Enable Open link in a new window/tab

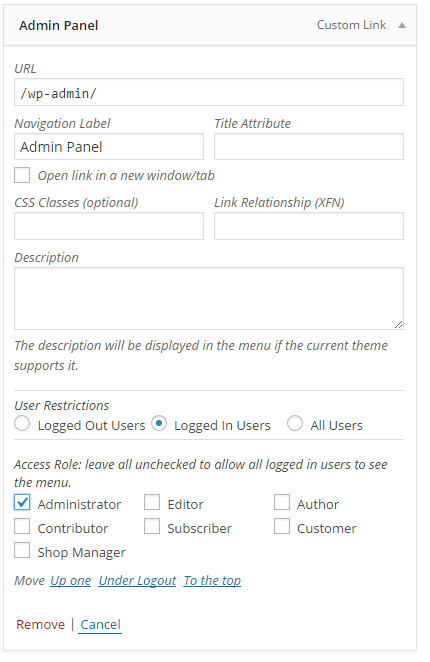coord(22,175)
